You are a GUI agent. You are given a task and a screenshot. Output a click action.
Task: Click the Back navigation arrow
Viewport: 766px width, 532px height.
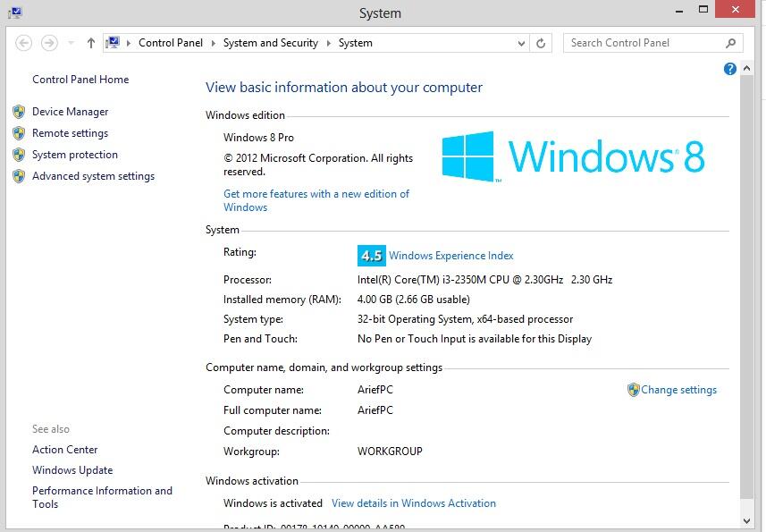23,43
